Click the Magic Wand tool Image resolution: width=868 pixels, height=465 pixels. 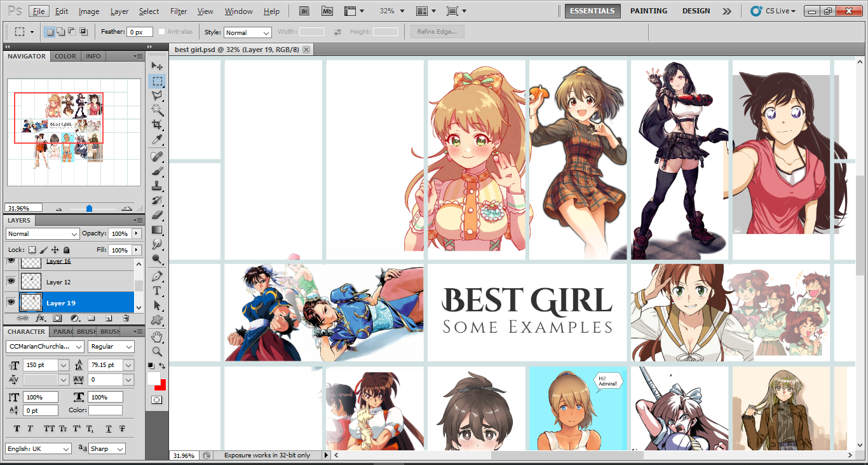coord(157,109)
